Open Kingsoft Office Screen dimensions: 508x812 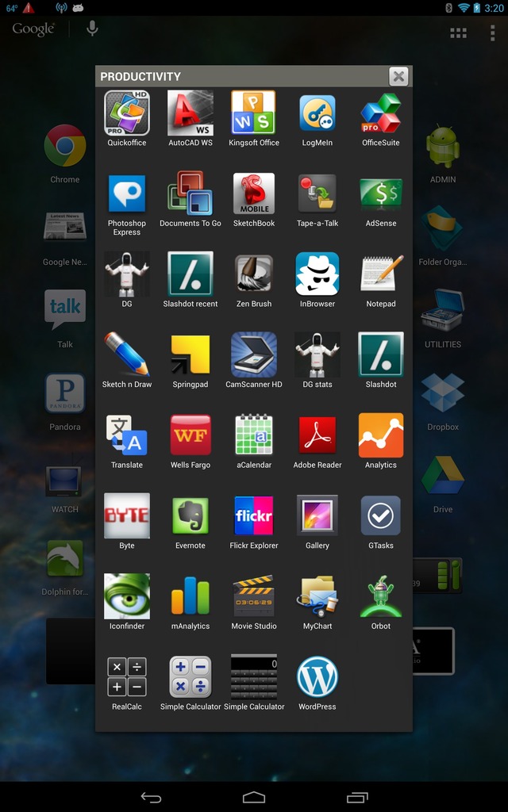click(254, 113)
